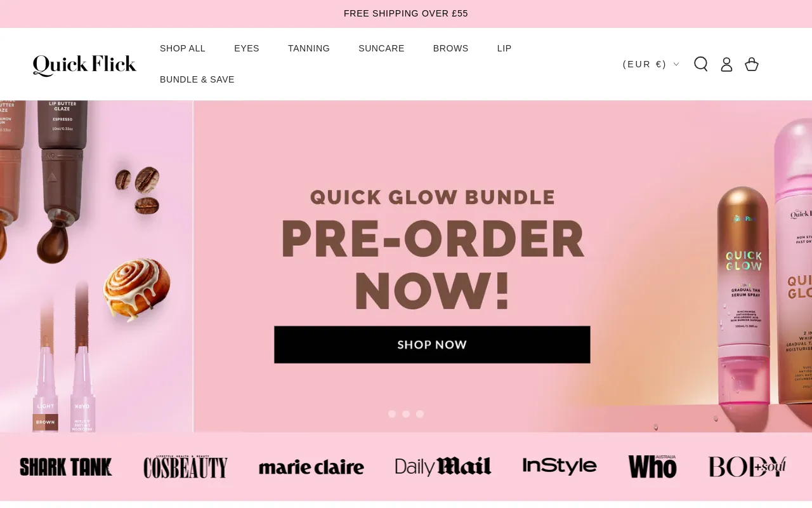Click the Quick Flick logo
This screenshot has width=812, height=508.
84,65
